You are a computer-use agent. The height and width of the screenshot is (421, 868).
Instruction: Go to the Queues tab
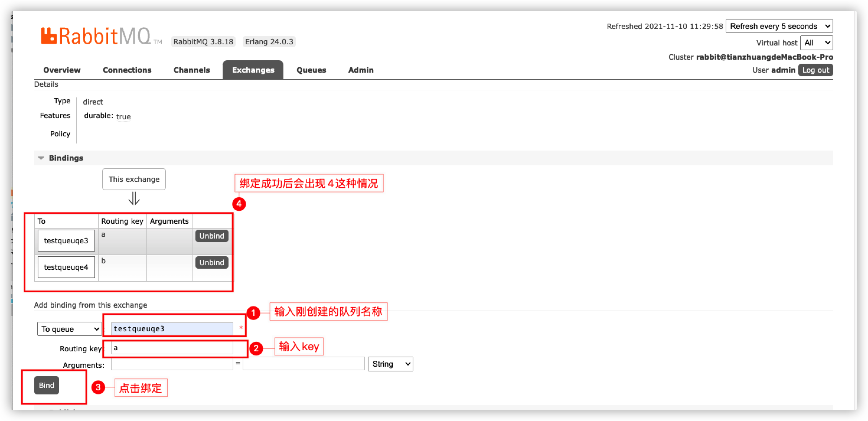(x=311, y=70)
